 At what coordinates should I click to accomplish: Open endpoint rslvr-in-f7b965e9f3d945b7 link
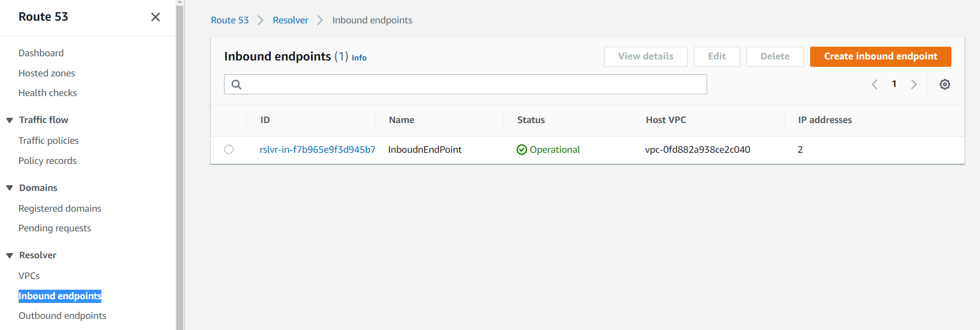317,150
